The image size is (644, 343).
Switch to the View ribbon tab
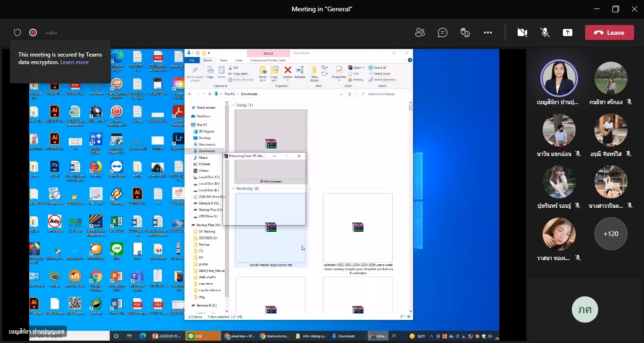point(239,60)
